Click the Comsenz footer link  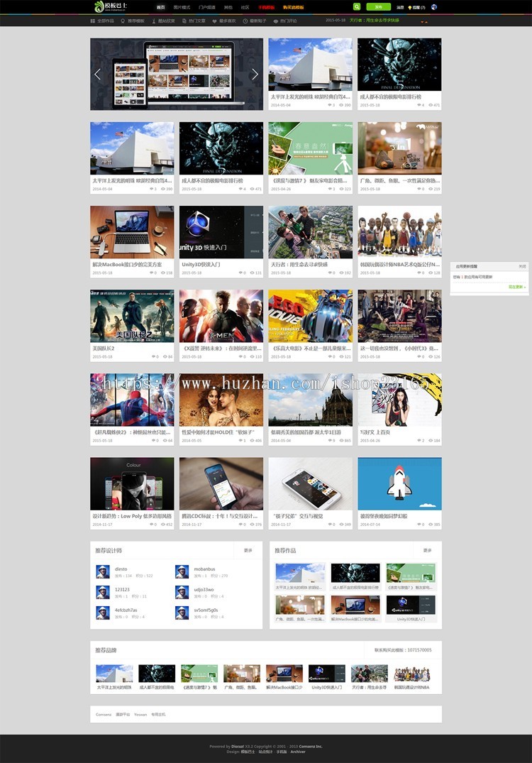click(104, 714)
